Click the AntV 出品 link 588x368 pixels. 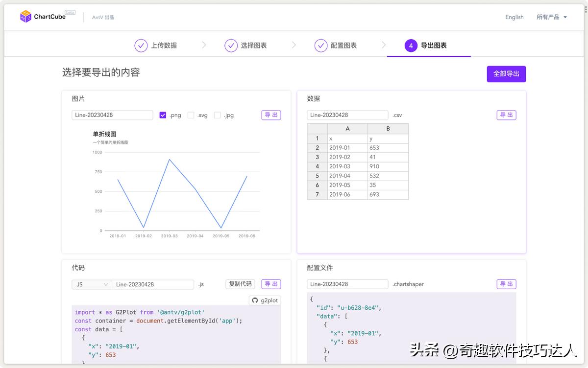pos(102,17)
